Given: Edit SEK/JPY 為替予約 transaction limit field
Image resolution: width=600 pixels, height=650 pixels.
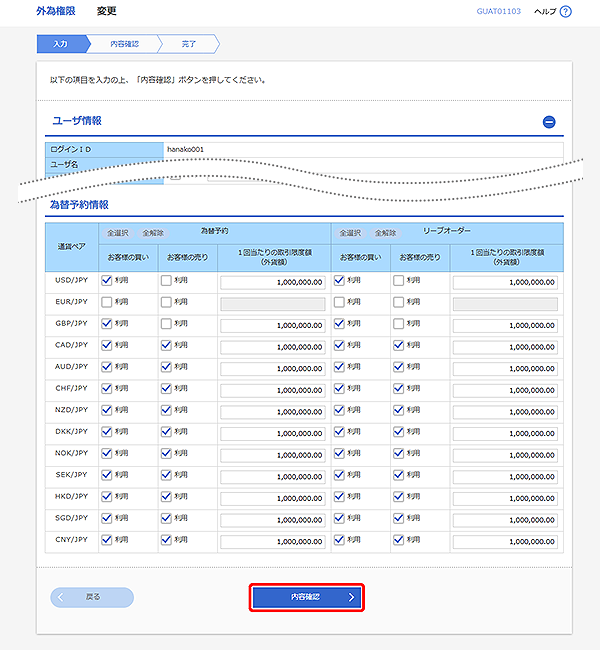Looking at the screenshot, I should point(273,477).
